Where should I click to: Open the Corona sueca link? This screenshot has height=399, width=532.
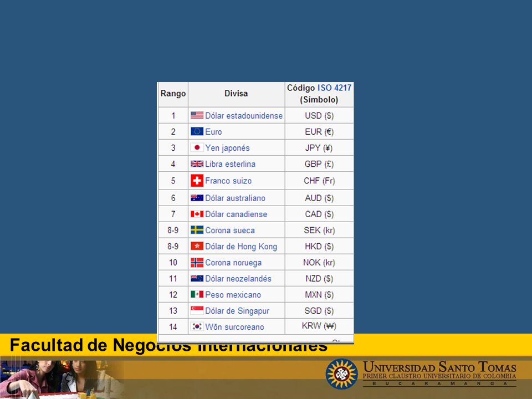point(229,231)
